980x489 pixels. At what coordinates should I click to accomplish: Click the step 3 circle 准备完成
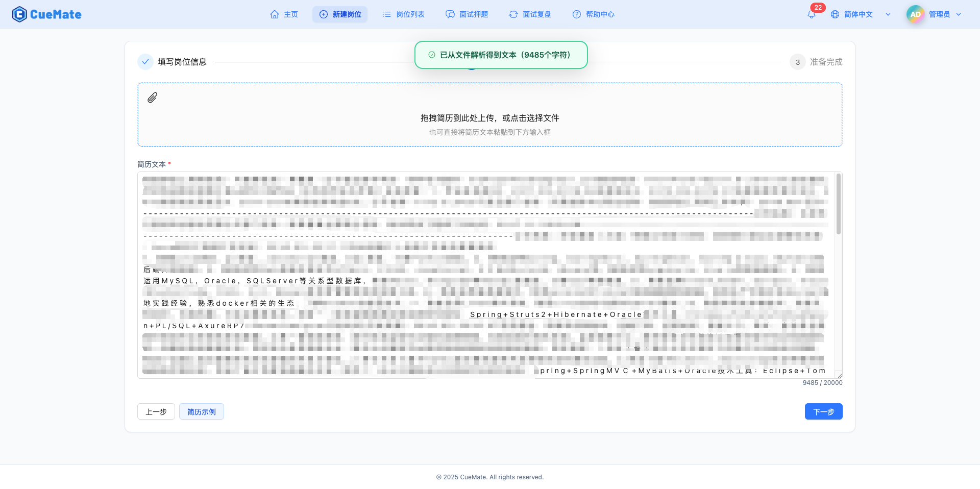pyautogui.click(x=797, y=62)
